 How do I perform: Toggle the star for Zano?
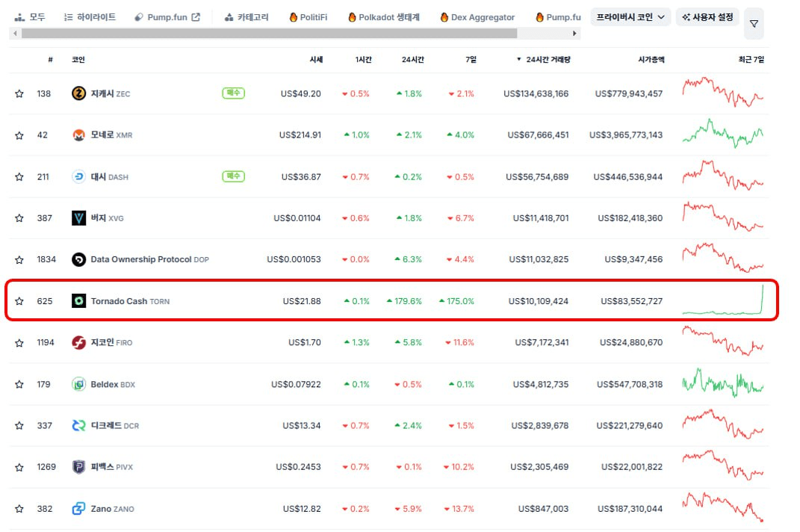point(19,509)
